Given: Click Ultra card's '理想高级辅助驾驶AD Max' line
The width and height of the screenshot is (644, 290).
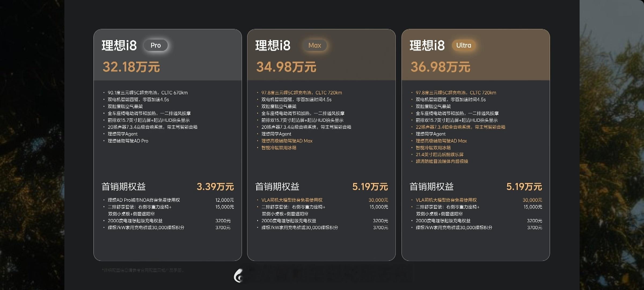Looking at the screenshot, I should tap(441, 141).
